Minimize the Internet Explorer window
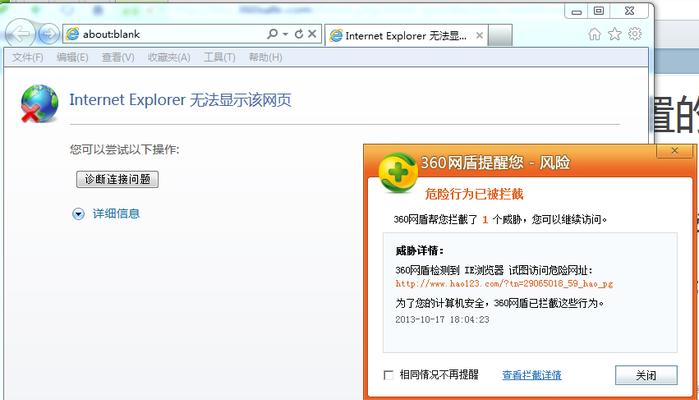 576,11
